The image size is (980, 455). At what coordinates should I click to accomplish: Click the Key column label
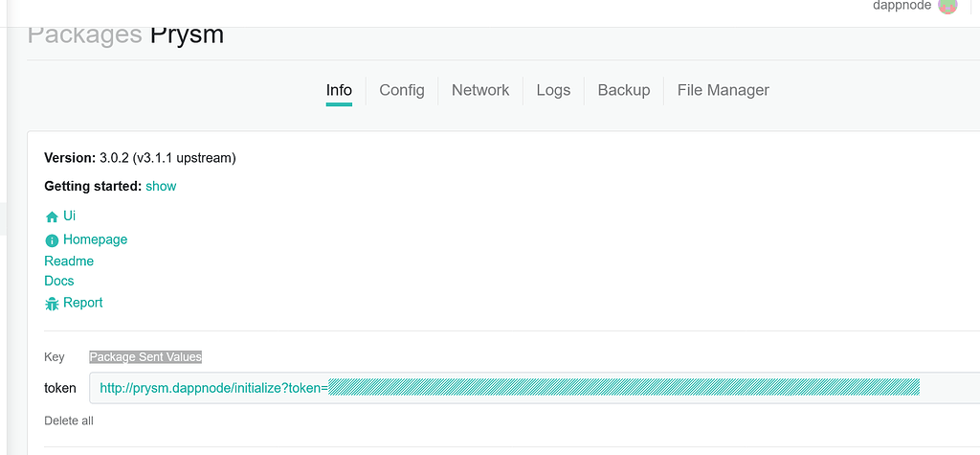(x=55, y=356)
